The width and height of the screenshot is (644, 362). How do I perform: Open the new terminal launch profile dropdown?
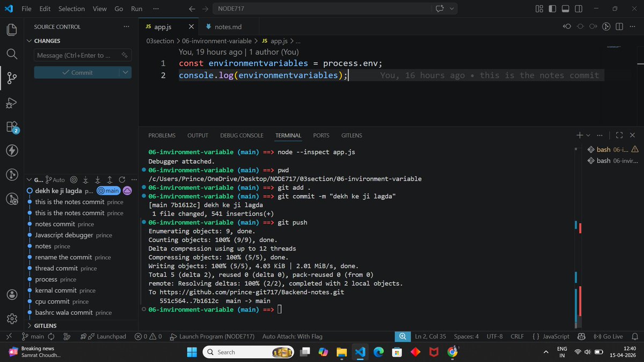[589, 135]
